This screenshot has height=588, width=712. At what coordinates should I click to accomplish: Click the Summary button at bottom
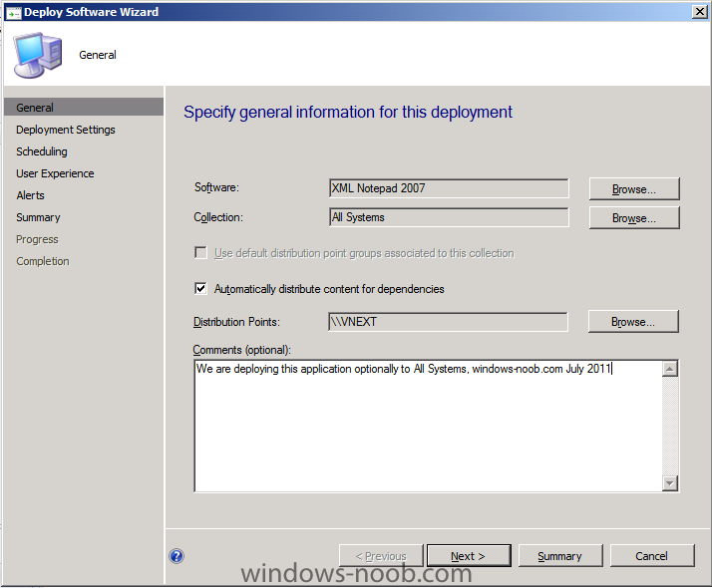click(x=560, y=556)
